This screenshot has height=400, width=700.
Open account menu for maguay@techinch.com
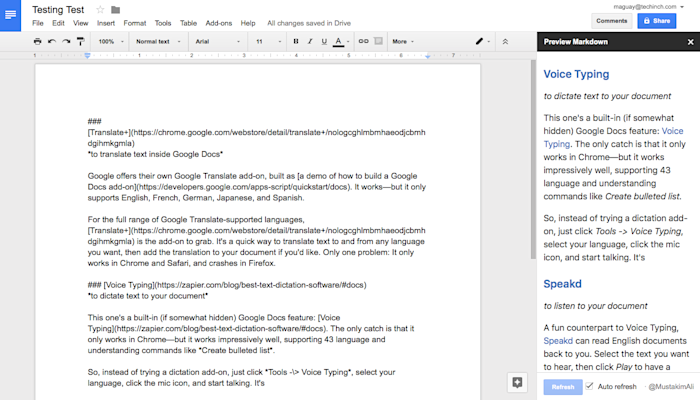pos(648,7)
